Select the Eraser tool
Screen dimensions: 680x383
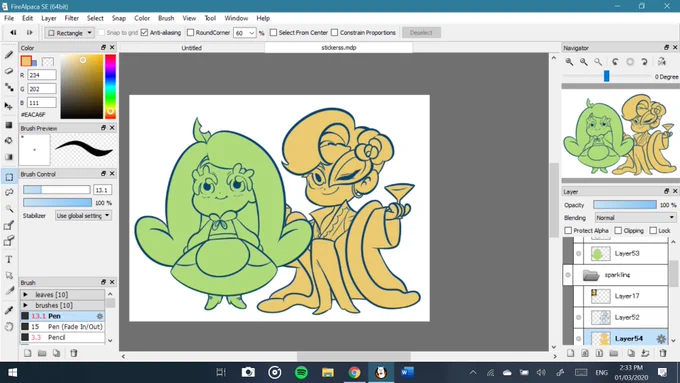point(9,71)
